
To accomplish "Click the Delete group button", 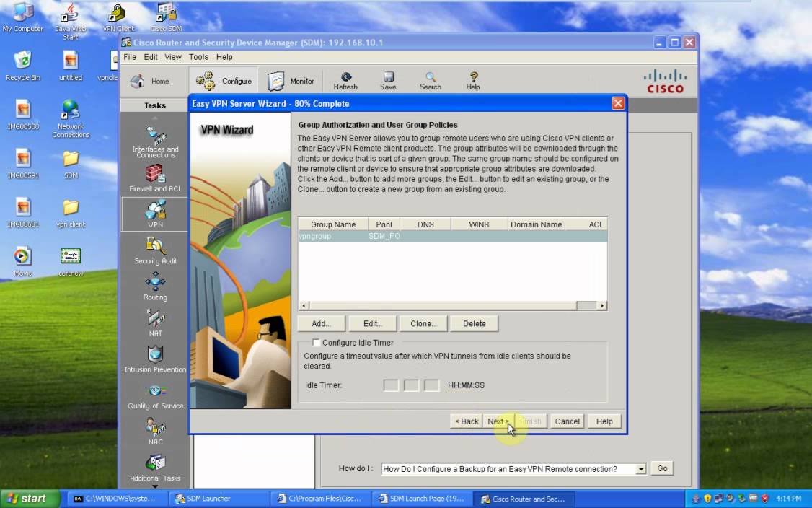I will [475, 323].
